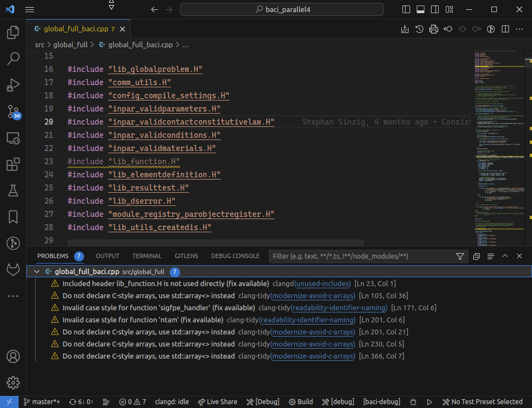The width and height of the screenshot is (532, 408).
Task: Switch to the TERMINAL panel tab
Action: pyautogui.click(x=147, y=256)
